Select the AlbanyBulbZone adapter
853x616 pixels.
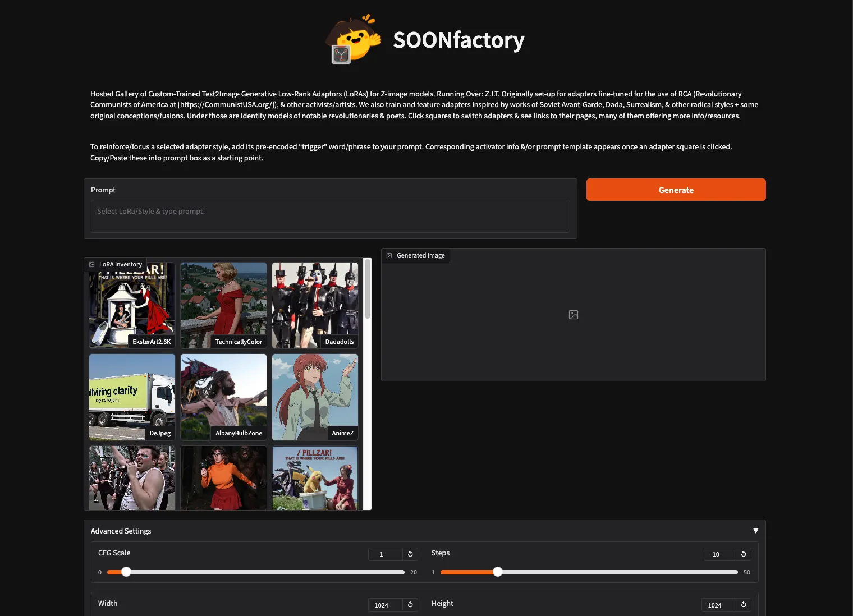click(x=223, y=397)
